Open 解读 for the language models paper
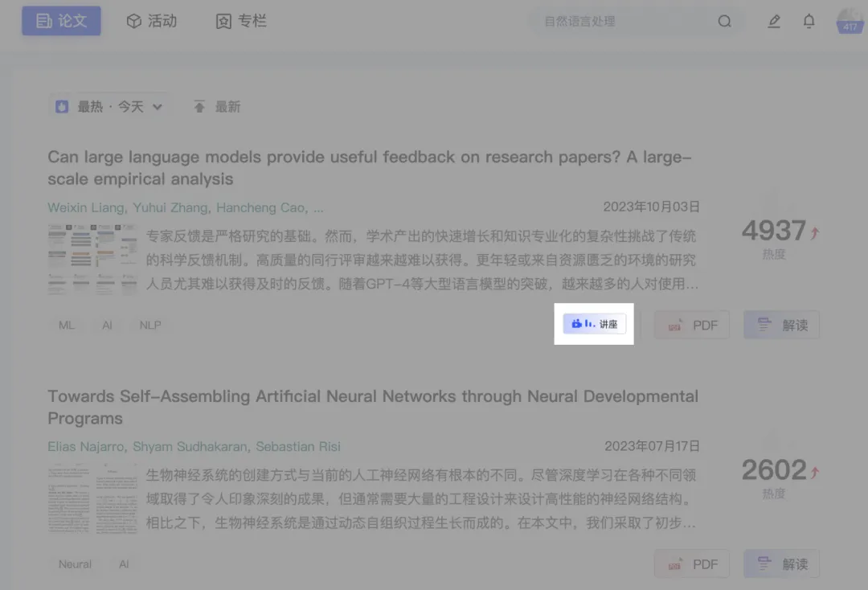 click(781, 325)
